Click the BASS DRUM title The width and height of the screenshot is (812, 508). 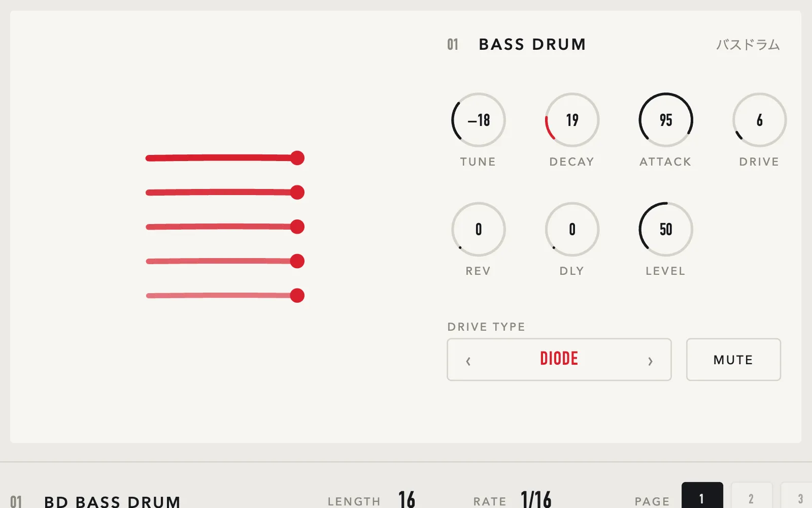[x=532, y=45]
